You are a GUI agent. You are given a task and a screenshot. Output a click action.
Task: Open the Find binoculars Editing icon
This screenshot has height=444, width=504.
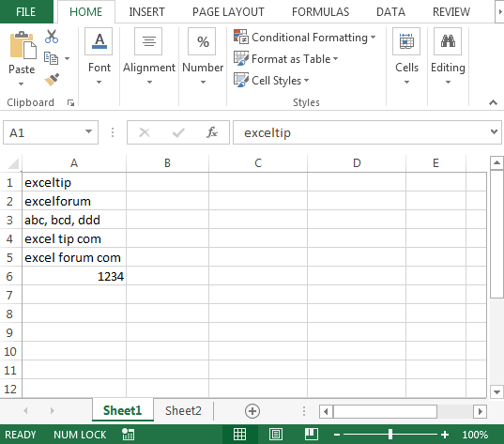click(x=448, y=41)
